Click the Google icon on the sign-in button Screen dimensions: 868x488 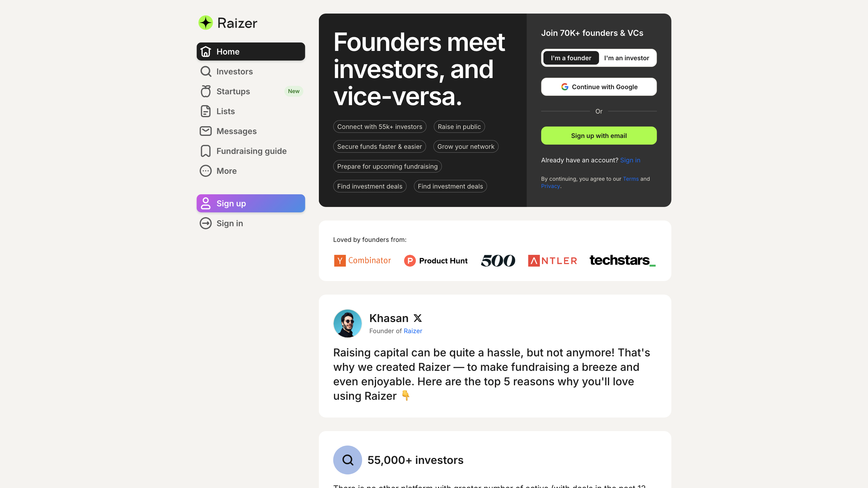(x=564, y=86)
